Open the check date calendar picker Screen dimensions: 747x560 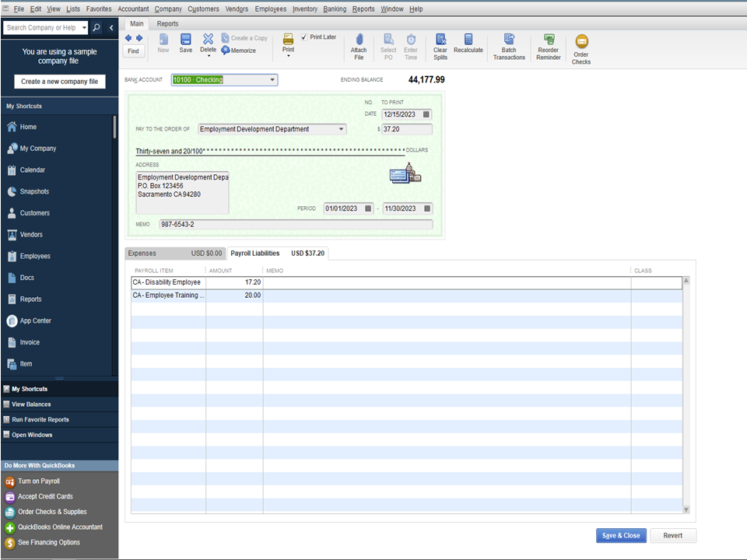426,114
